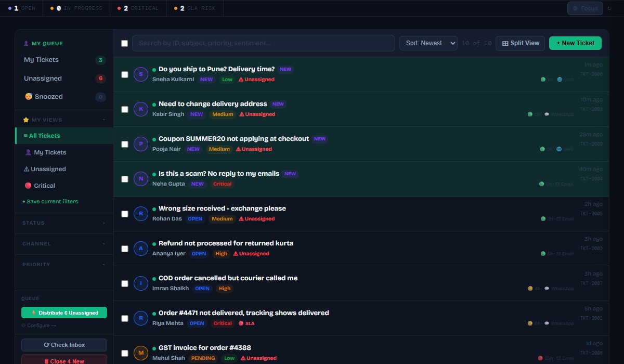Screen dimensions: 624x364
Task: Tick the 'Wrong size received' ticket checkbox
Action: [x=125, y=214]
